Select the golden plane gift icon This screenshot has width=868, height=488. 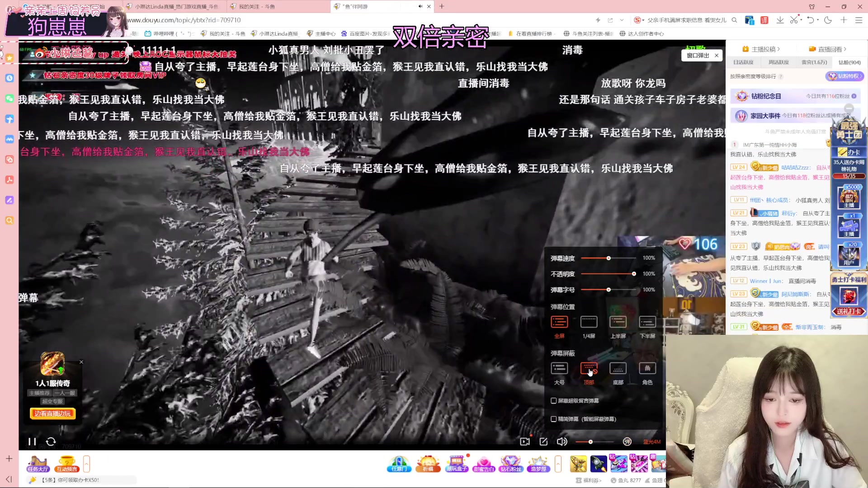[578, 464]
